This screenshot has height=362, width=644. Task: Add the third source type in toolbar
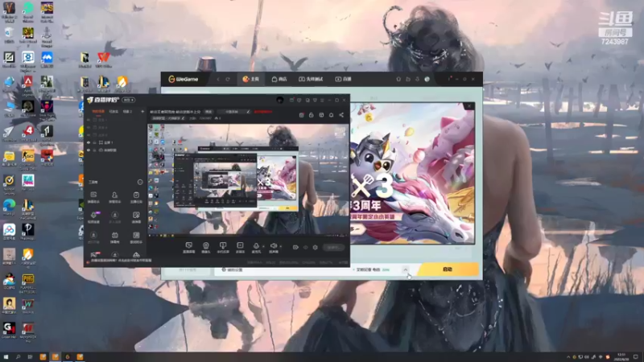(x=223, y=247)
